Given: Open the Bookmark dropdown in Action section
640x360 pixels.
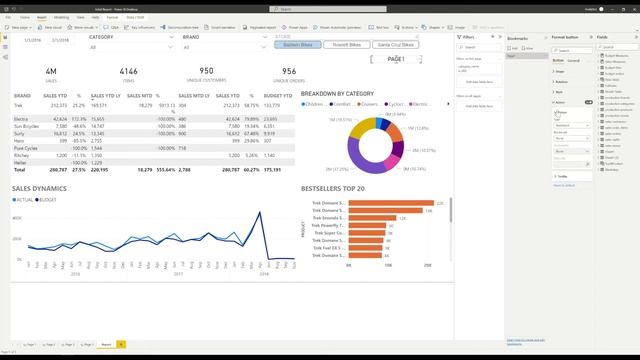Looking at the screenshot, I should 572,138.
